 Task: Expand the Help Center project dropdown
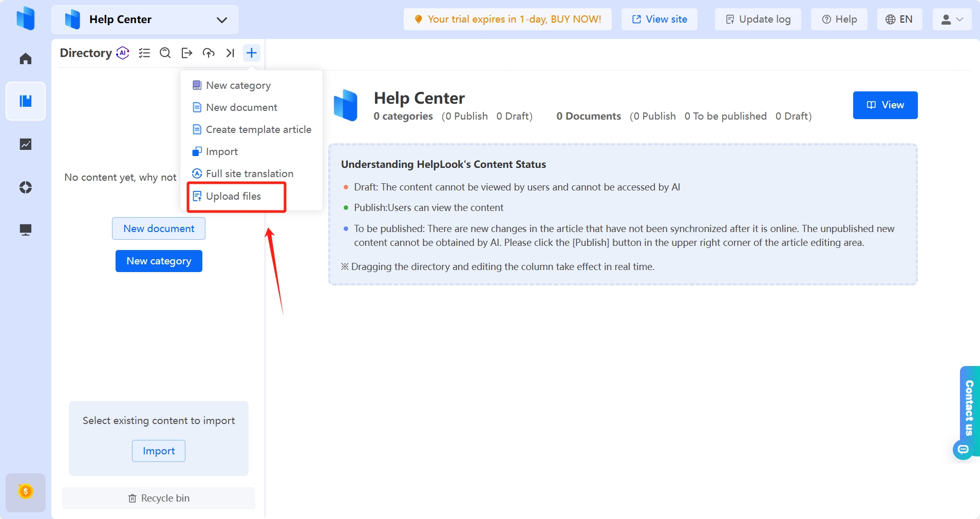coord(221,20)
